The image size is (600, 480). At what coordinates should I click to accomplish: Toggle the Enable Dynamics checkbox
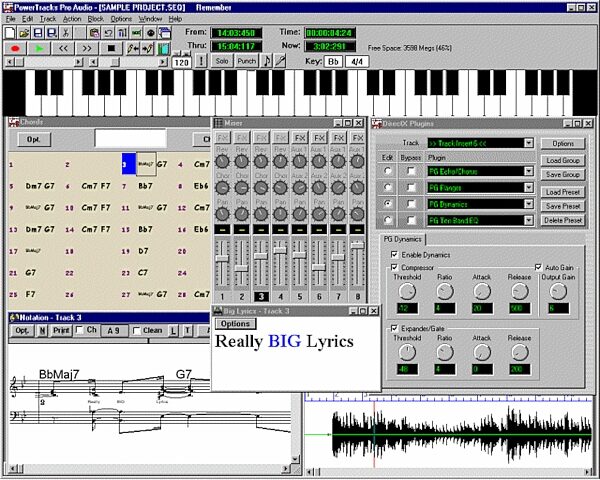394,255
